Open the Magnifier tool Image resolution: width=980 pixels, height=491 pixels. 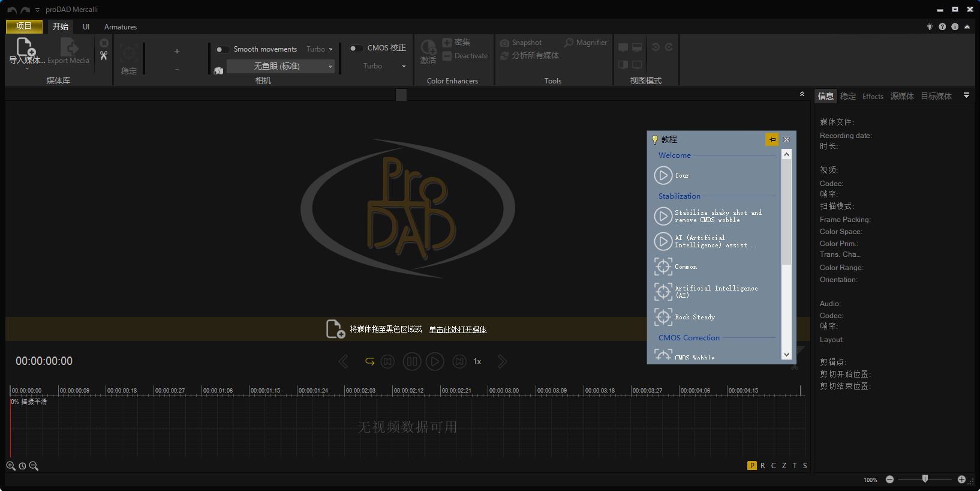pyautogui.click(x=585, y=43)
